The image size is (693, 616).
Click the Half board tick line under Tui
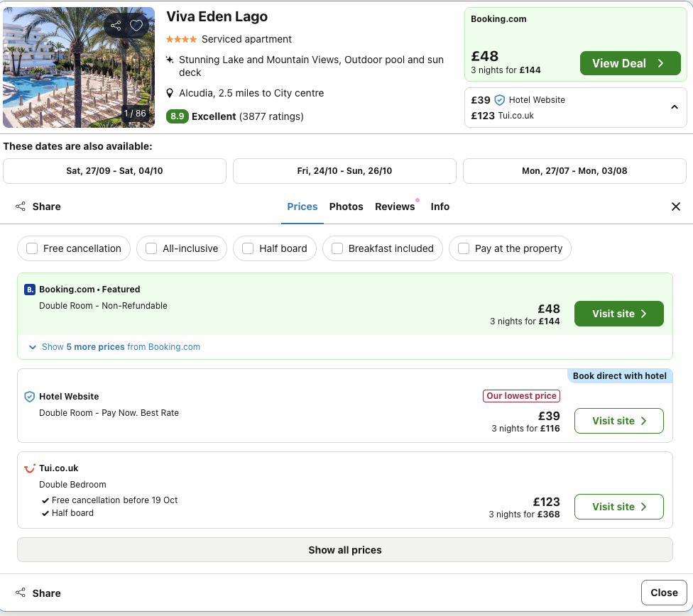coord(67,513)
